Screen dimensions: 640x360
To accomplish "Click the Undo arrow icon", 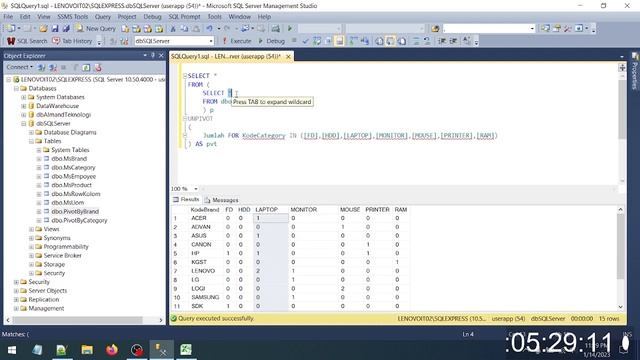I will (209, 29).
